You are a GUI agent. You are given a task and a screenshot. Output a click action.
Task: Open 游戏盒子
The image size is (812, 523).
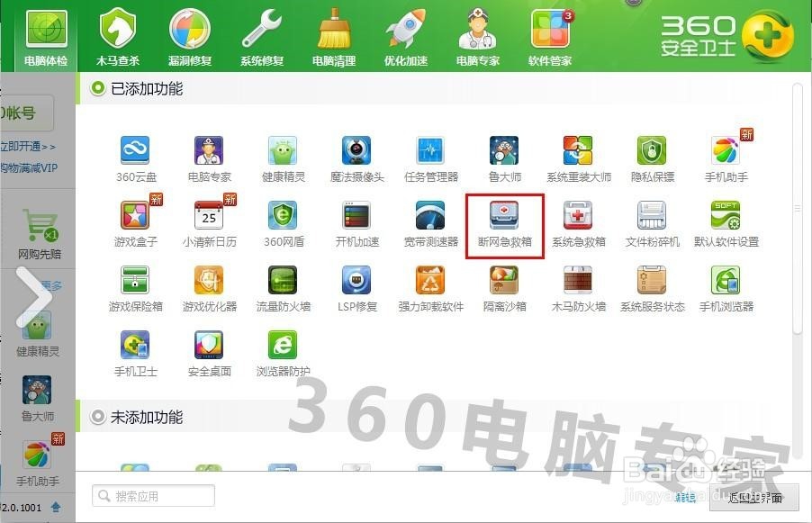pos(136,223)
